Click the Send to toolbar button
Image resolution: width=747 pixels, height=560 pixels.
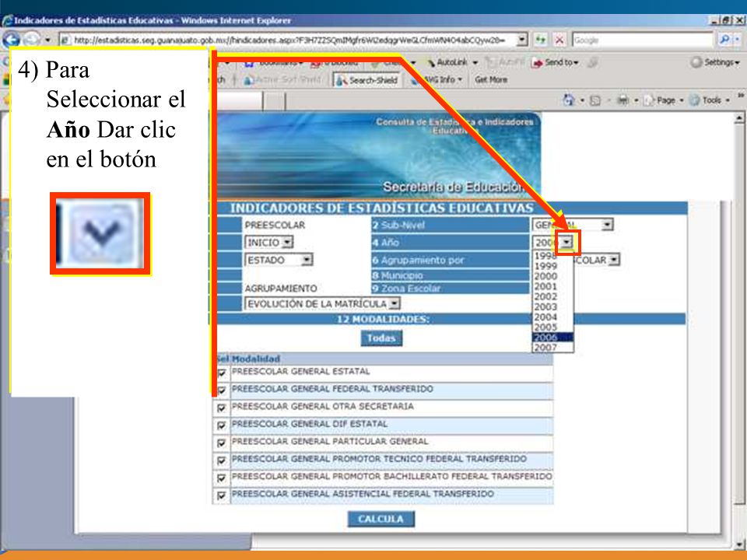[556, 62]
